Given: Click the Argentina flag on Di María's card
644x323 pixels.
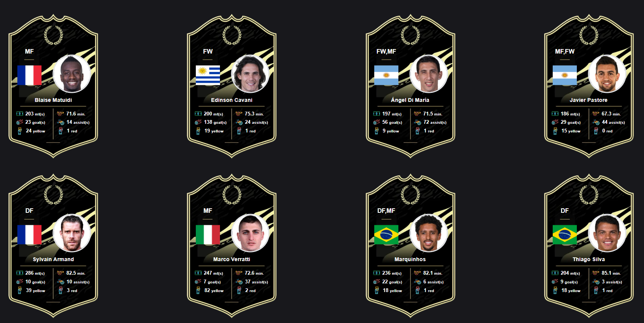Looking at the screenshot, I should [386, 75].
